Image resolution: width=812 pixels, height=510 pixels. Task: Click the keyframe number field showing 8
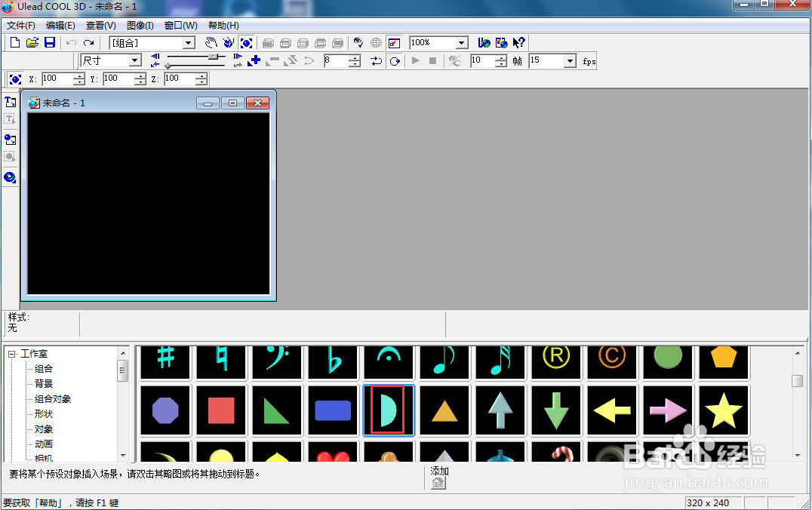pyautogui.click(x=336, y=60)
